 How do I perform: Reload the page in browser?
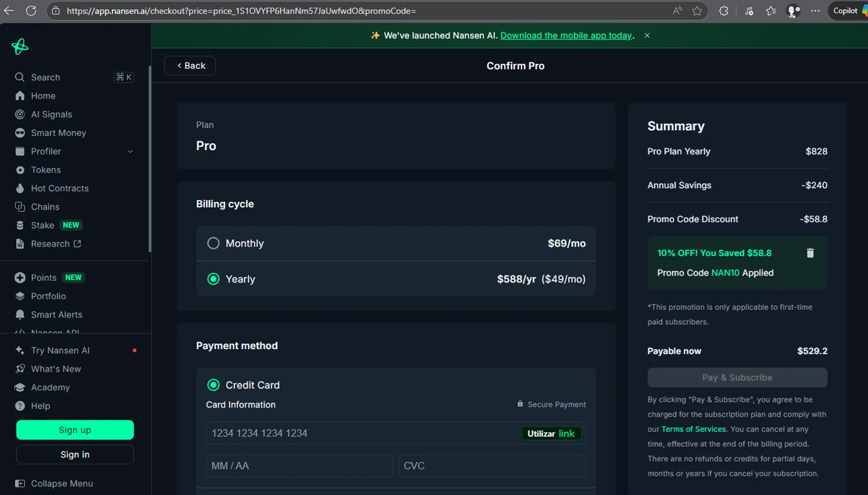tap(31, 10)
